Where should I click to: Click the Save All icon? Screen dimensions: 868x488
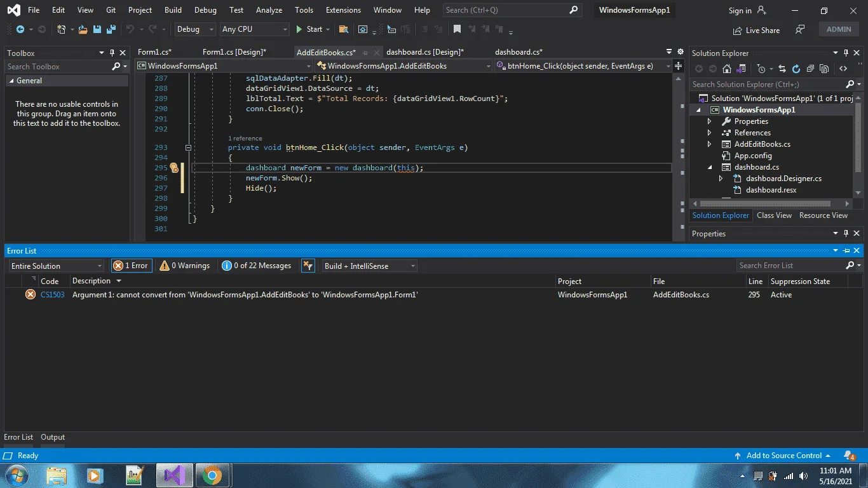click(x=111, y=29)
